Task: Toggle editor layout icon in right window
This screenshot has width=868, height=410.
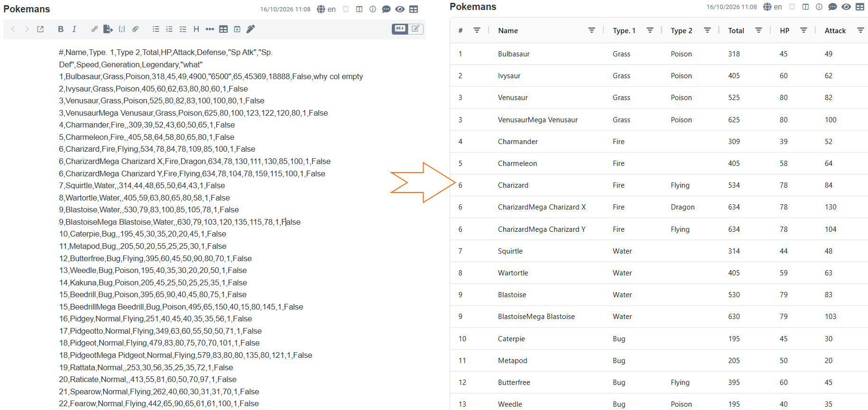Action: click(806, 7)
